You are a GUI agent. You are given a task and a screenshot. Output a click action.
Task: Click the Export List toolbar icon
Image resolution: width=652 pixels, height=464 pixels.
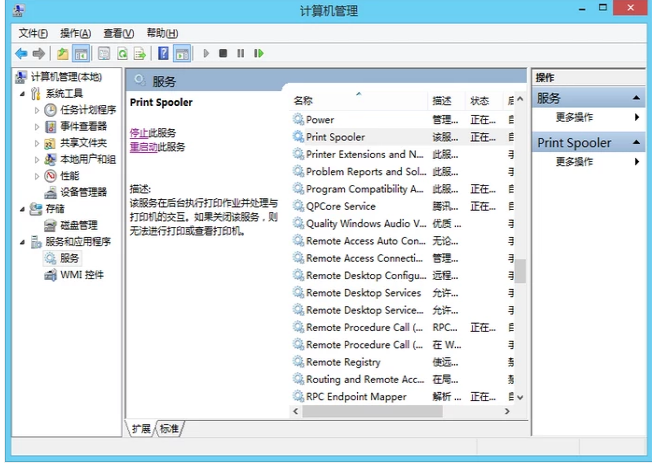point(140,53)
